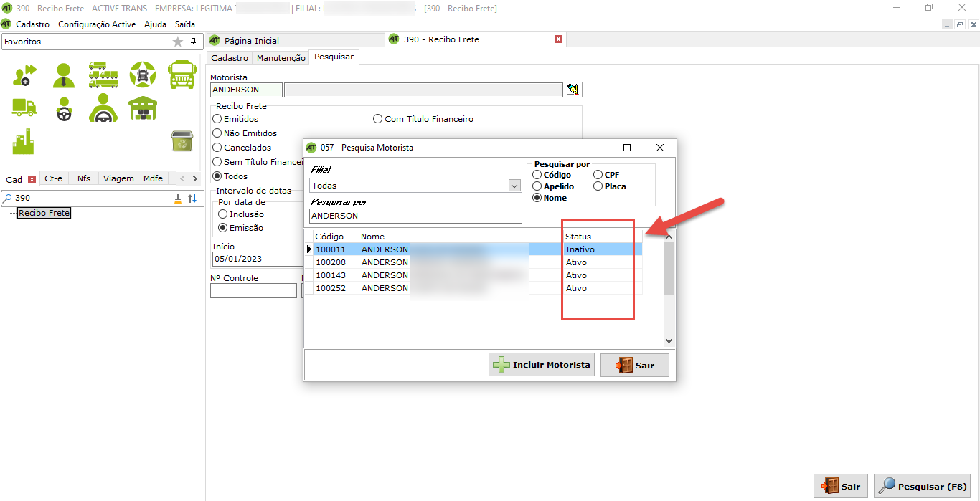Click the Nº Controle input field
This screenshot has width=980, height=501.
coord(253,290)
